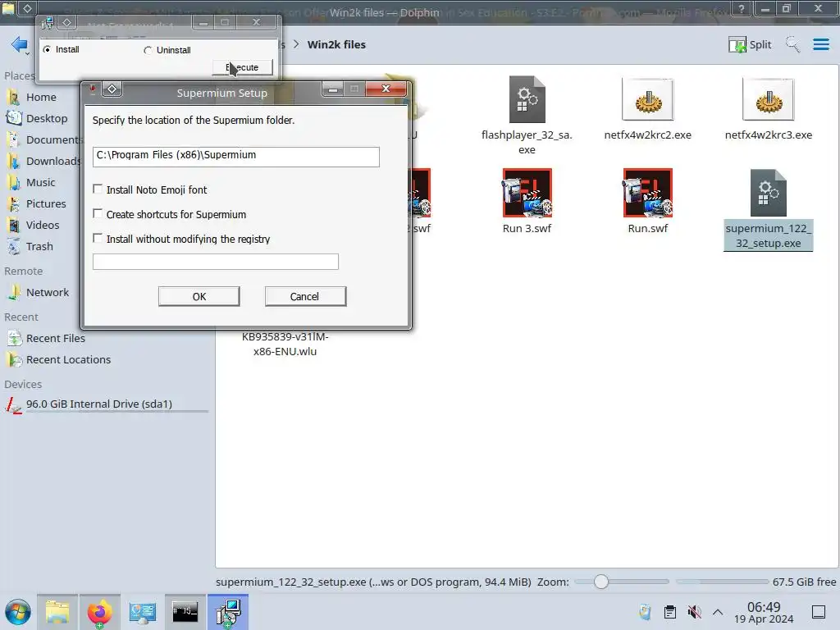
Task: Click the Supermium folder location field
Action: click(235, 157)
